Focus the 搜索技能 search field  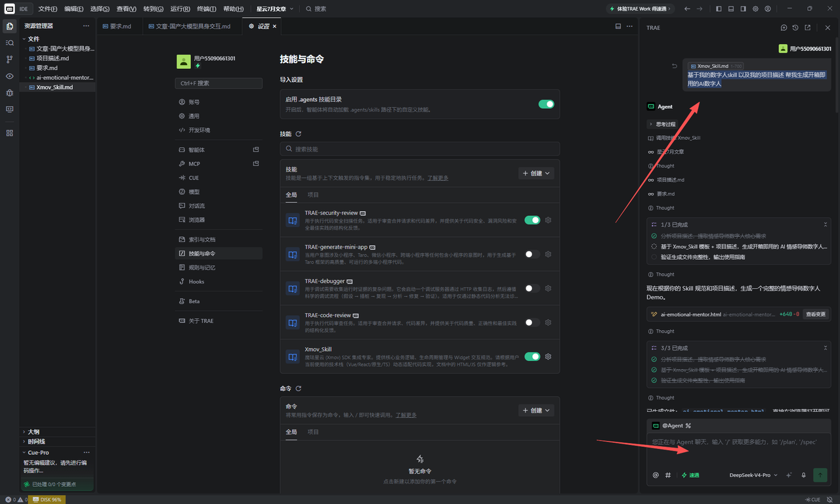tap(419, 149)
